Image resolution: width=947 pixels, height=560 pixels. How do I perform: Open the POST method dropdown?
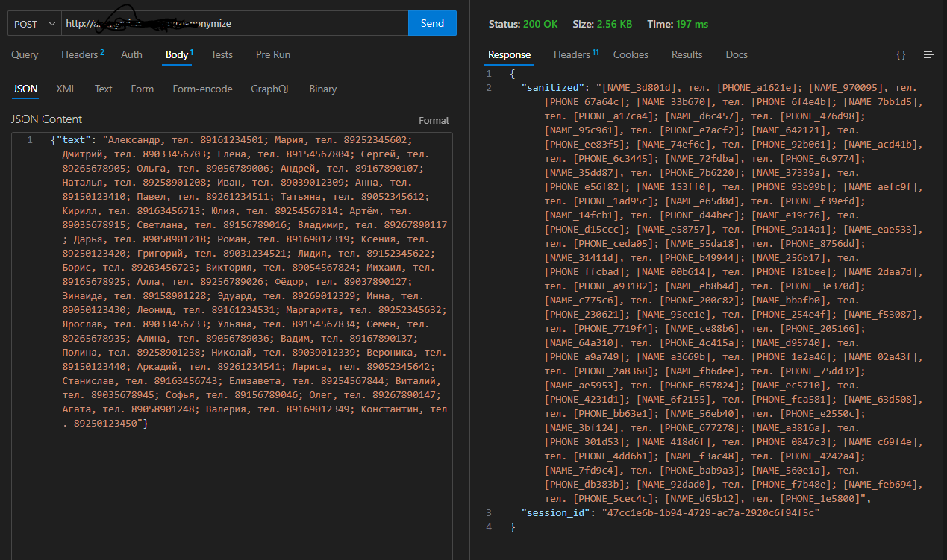35,24
